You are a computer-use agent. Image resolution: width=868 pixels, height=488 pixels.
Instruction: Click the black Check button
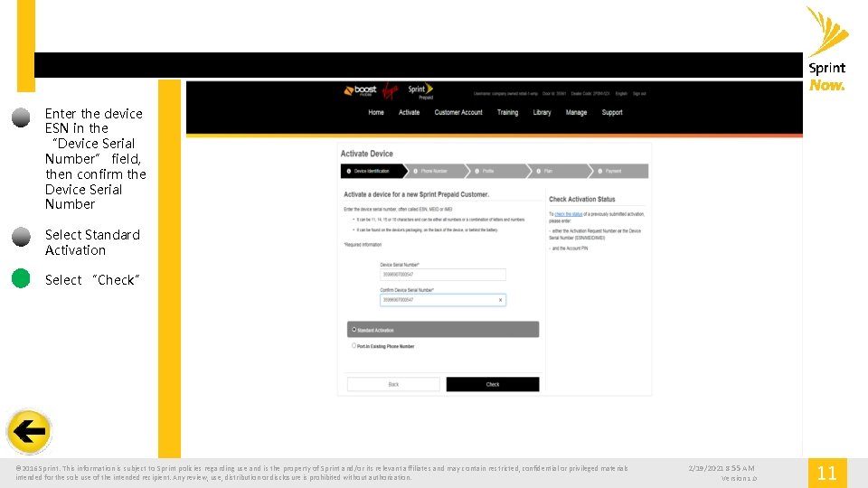[493, 384]
